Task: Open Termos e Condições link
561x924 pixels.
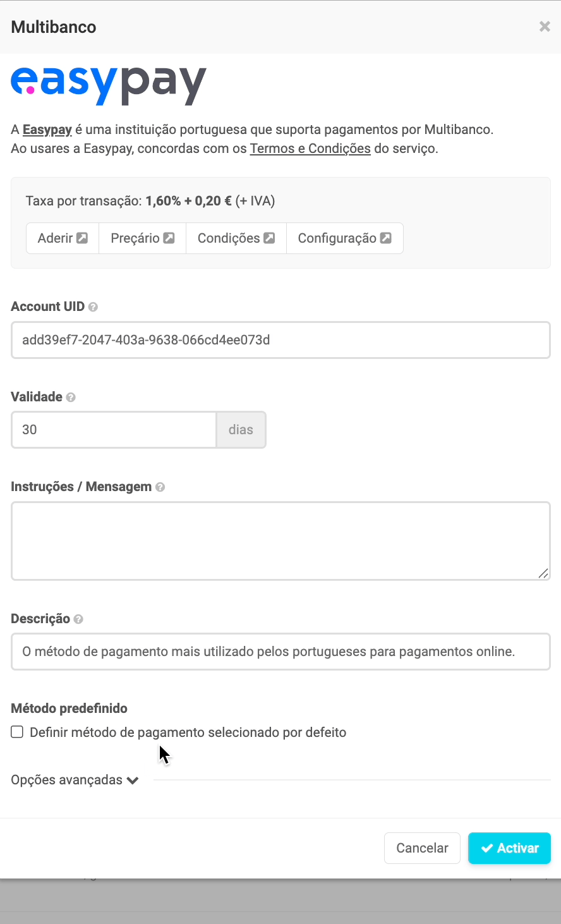Action: [310, 149]
